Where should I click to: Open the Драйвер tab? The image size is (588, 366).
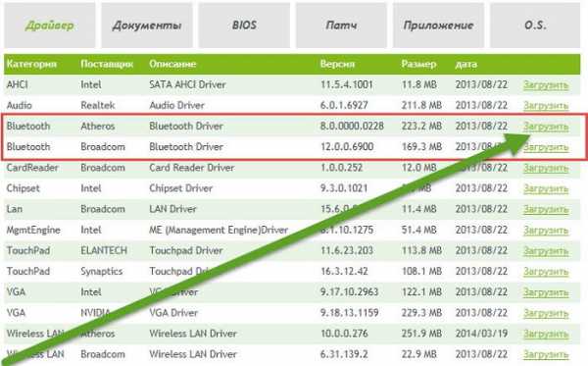50,26
